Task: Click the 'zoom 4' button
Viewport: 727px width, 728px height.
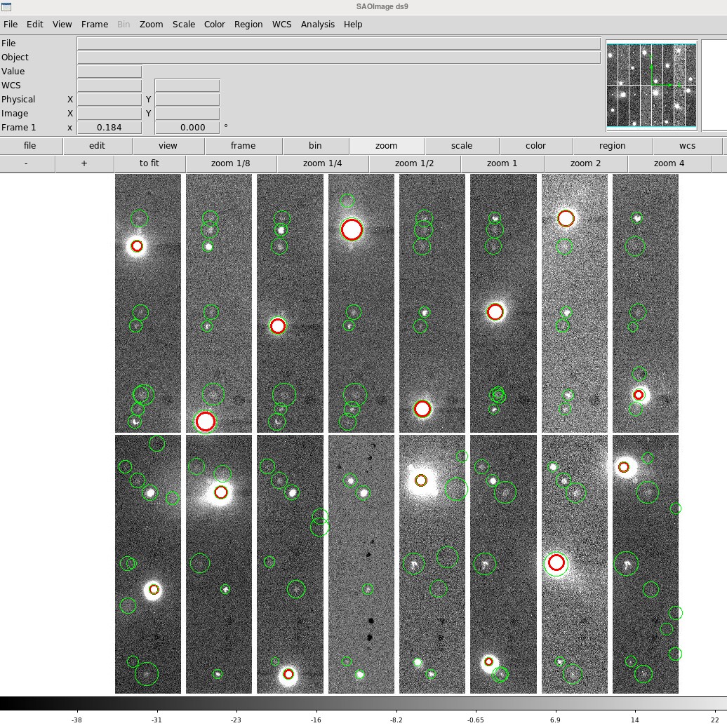Action: pos(669,163)
